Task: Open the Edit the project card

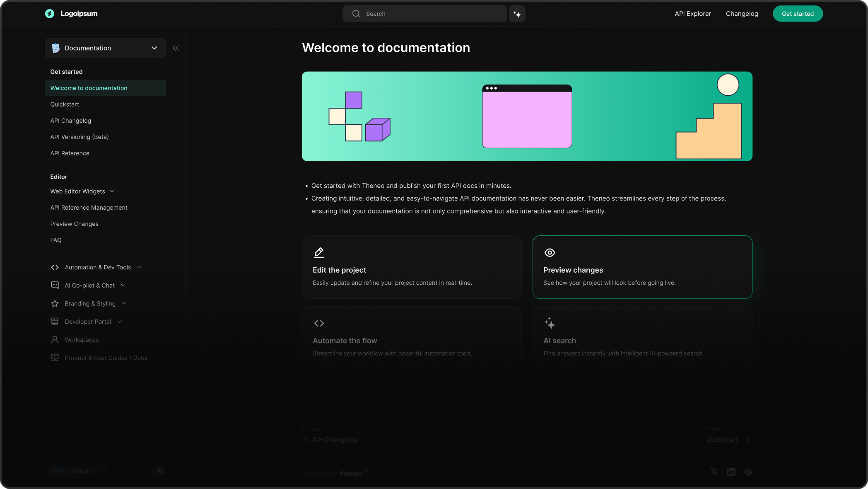Action: click(x=412, y=267)
